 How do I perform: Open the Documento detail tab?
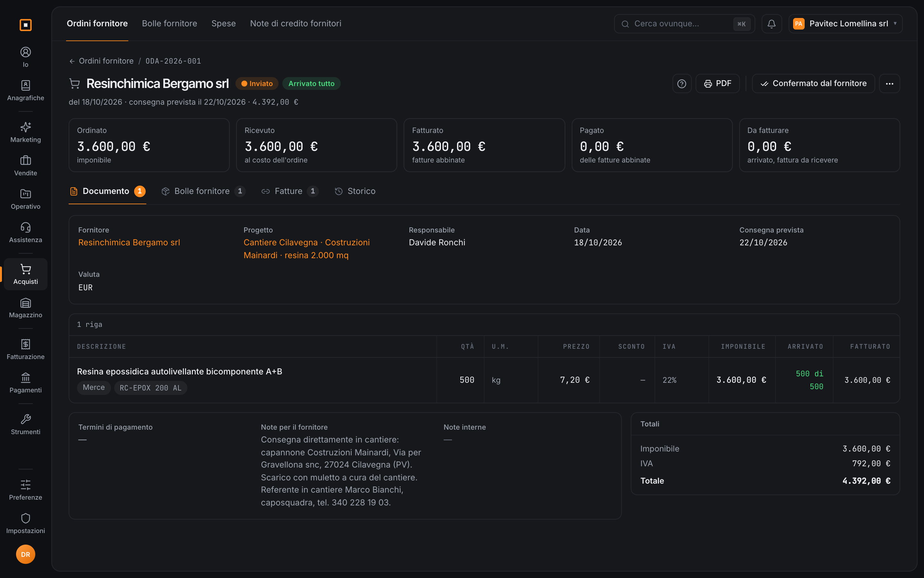click(107, 191)
